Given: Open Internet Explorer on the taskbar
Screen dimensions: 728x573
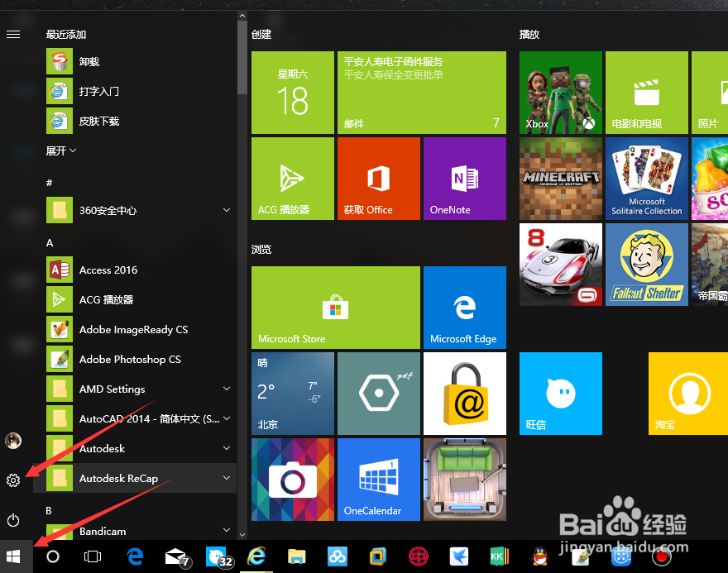Looking at the screenshot, I should pos(256,556).
